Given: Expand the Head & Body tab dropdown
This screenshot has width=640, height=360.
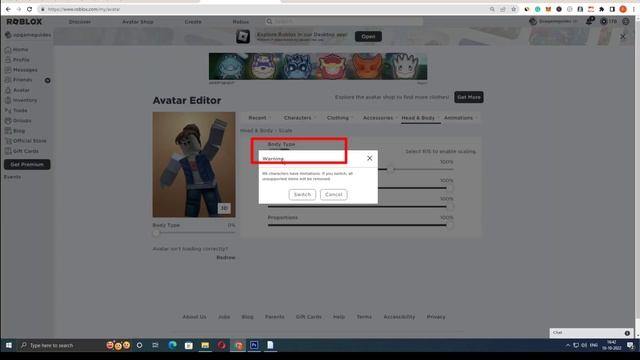Looking at the screenshot, I should pos(420,118).
